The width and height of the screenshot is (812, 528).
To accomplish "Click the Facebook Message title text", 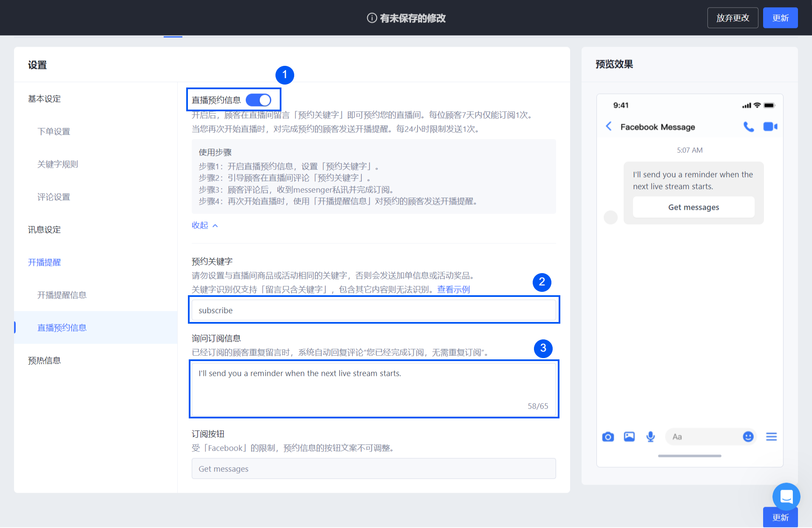I will click(658, 127).
